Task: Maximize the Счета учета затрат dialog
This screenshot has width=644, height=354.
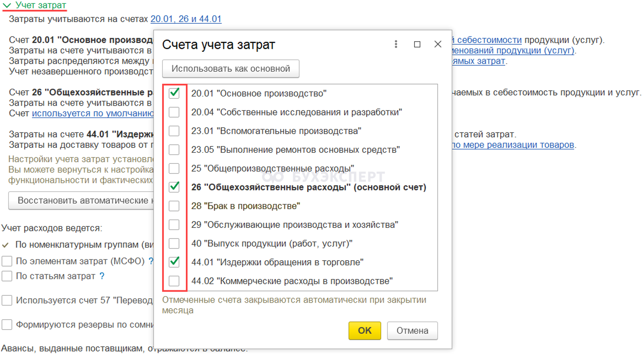Action: tap(417, 44)
